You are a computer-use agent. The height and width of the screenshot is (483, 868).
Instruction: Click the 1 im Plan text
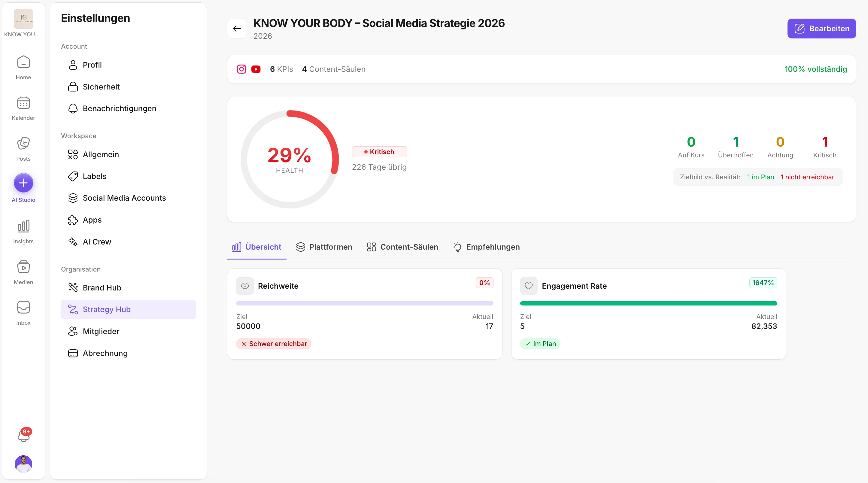[760, 177]
